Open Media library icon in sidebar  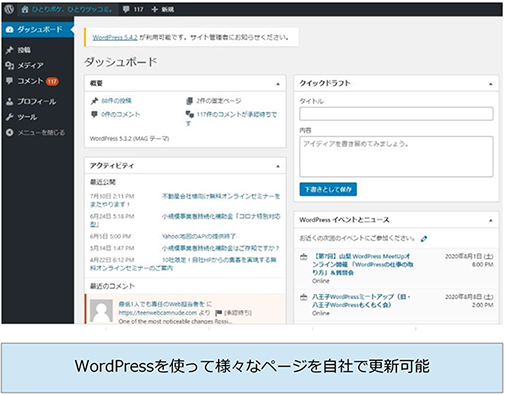(10, 65)
